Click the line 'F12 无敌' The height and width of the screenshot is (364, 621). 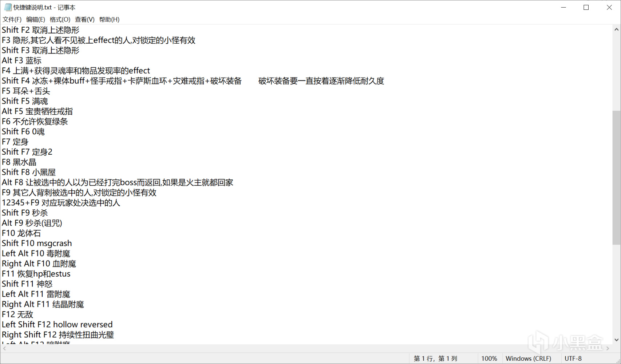[17, 315]
